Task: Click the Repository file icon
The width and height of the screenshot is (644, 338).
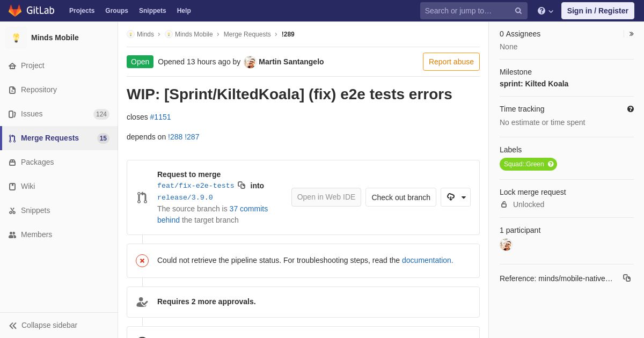Action: pos(12,90)
